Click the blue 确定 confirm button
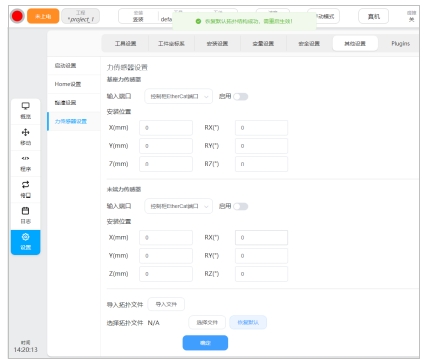The image size is (430, 363). point(205,343)
